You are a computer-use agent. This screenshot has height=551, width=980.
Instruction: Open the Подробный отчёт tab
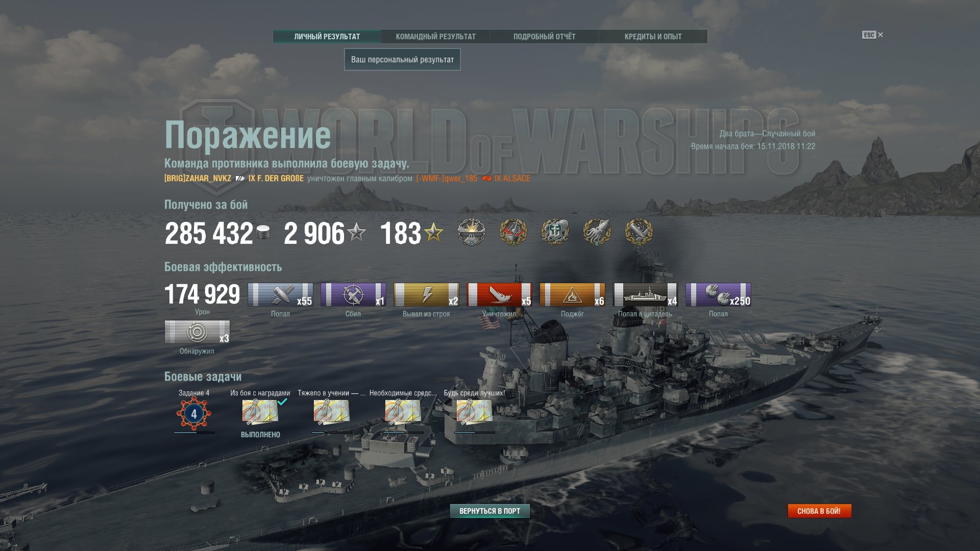544,36
